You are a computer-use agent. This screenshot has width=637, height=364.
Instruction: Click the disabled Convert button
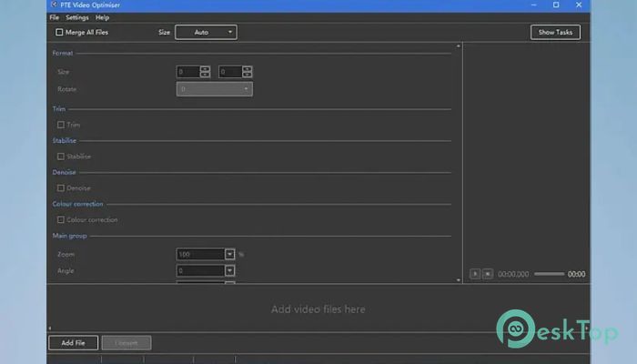[126, 343]
